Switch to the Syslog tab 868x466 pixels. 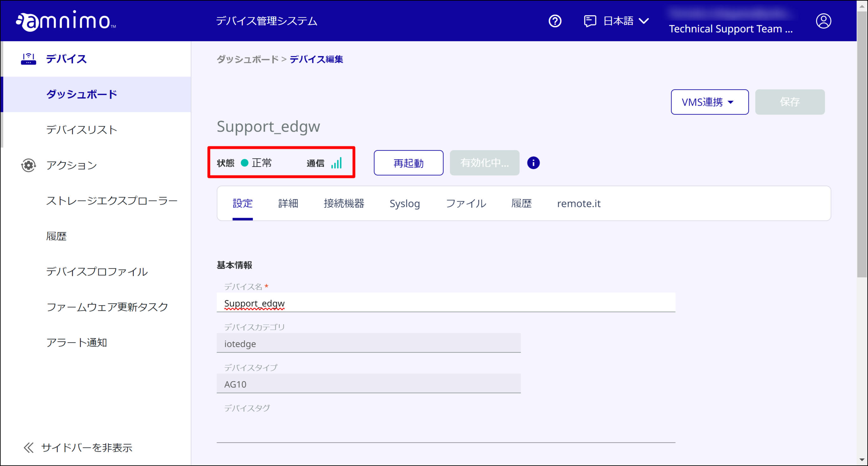pos(405,203)
